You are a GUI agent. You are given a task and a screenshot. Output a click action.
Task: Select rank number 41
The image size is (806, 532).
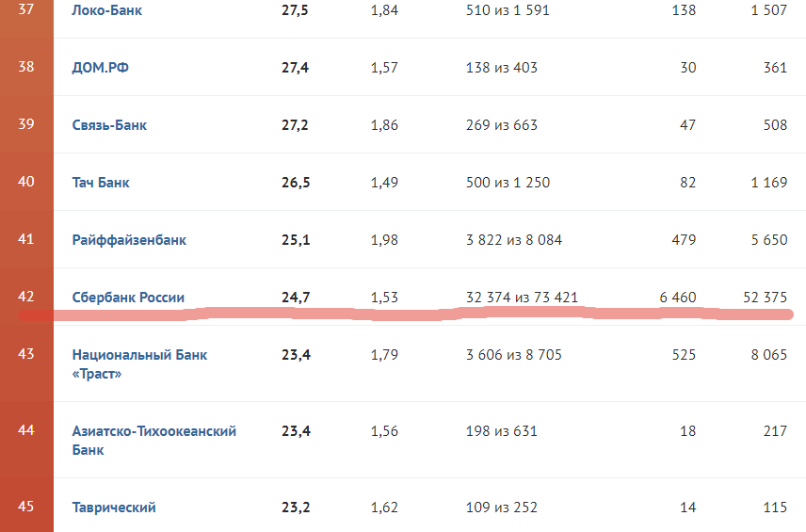click(x=26, y=239)
